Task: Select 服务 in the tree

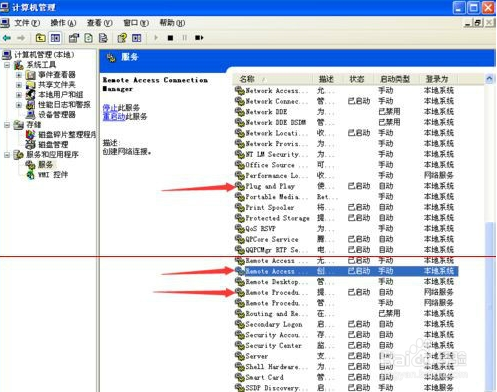Action: [x=45, y=165]
